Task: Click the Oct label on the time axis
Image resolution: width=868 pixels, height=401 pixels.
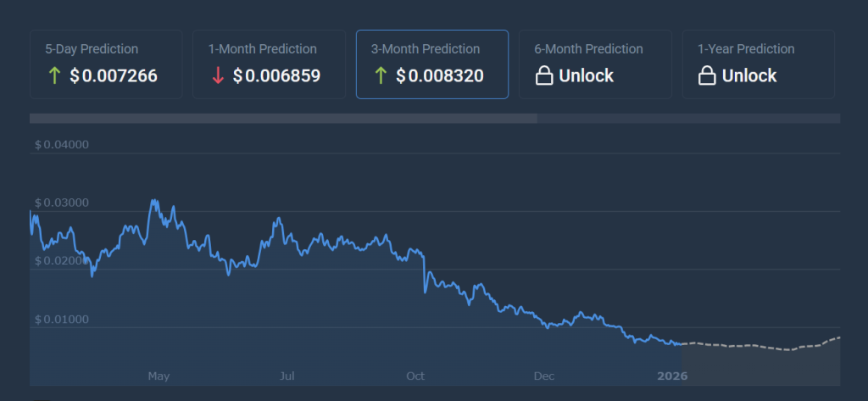Action: pyautogui.click(x=415, y=376)
